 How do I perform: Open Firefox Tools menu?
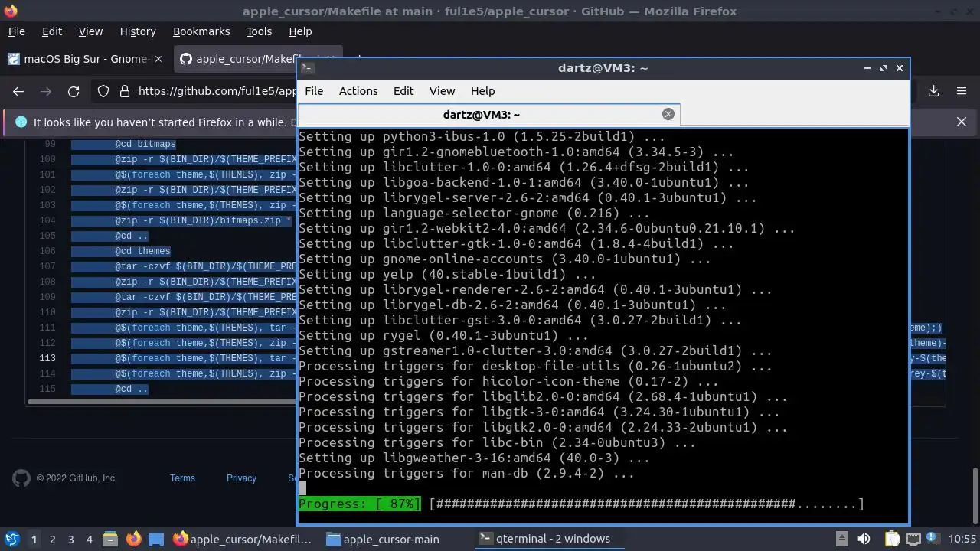(259, 31)
